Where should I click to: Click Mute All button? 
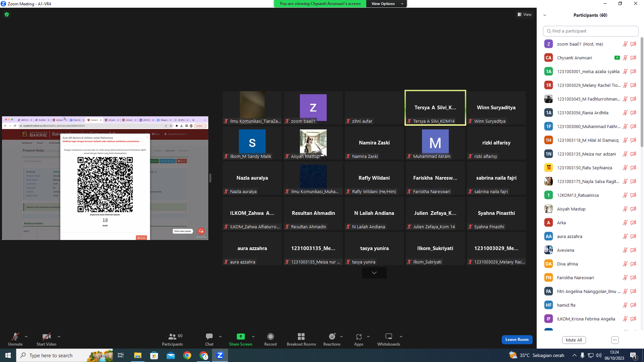(x=574, y=340)
